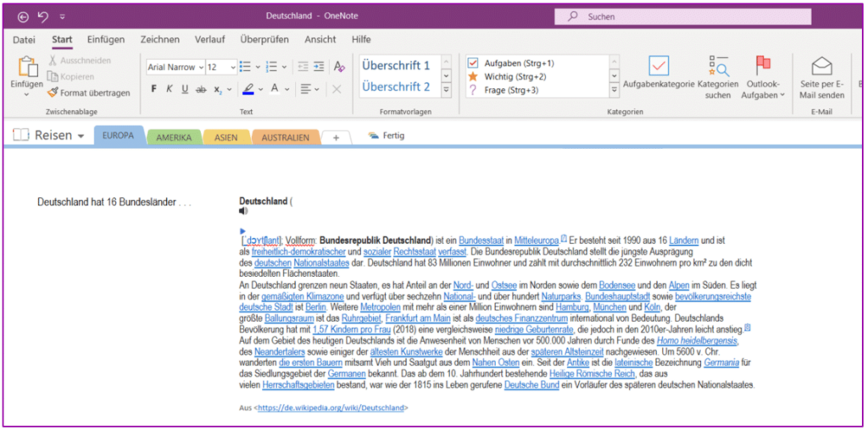The height and width of the screenshot is (431, 868).
Task: Open the Bundesstaat hyperlink
Action: coord(481,240)
